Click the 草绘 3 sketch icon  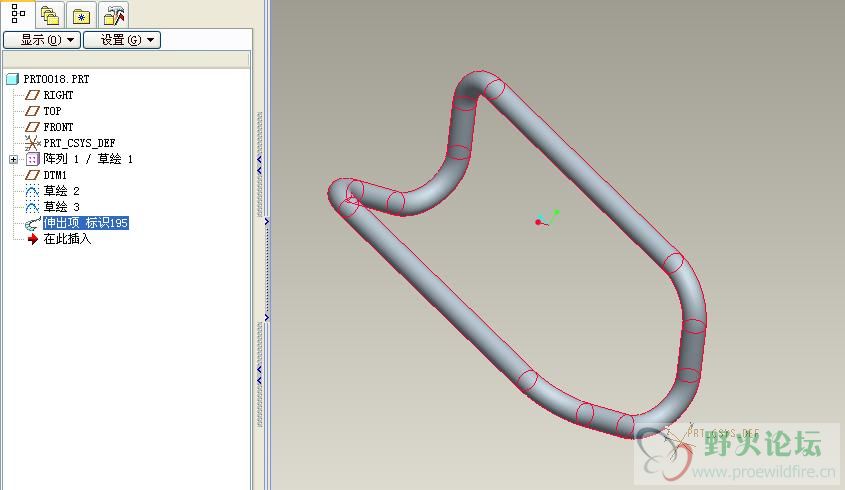32,207
